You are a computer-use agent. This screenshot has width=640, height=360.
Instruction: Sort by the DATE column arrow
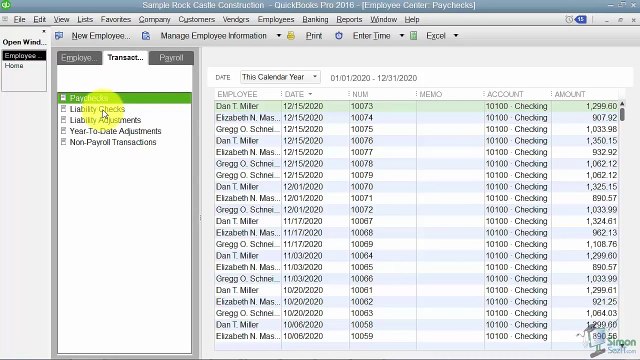point(310,94)
